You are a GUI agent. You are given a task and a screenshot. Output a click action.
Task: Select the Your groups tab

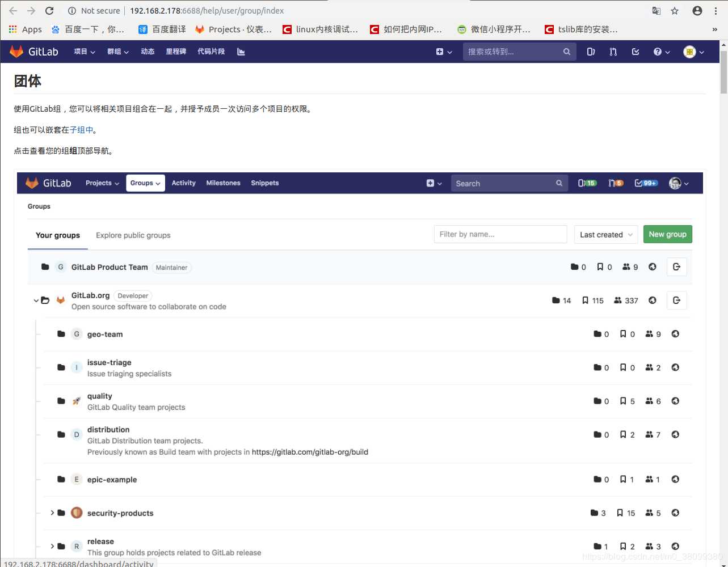58,235
